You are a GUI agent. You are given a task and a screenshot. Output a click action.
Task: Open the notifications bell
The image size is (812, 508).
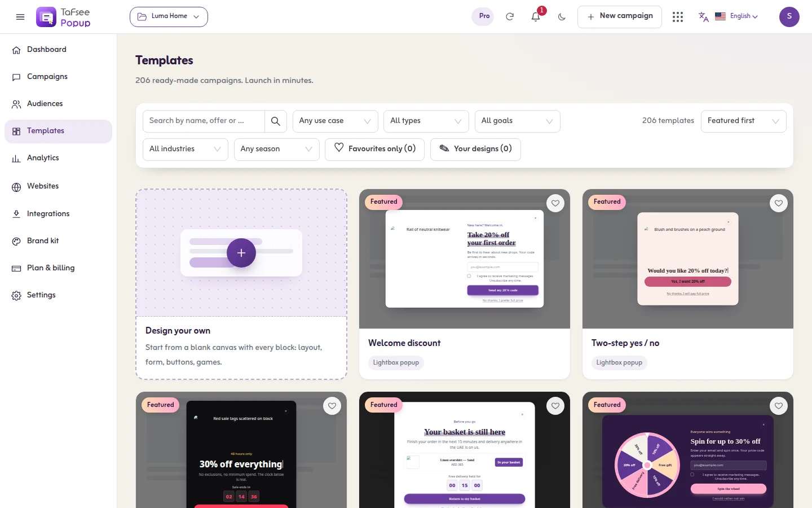(536, 16)
